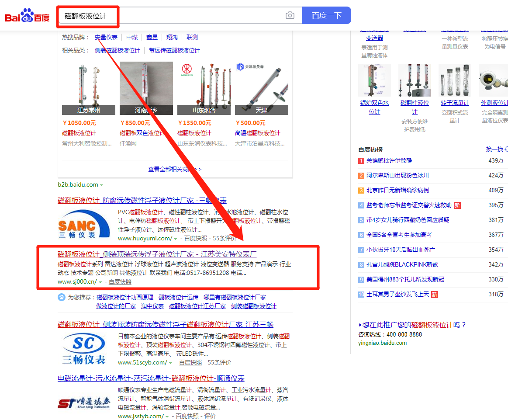Open 山东烟台 product thumbnail

(204, 88)
